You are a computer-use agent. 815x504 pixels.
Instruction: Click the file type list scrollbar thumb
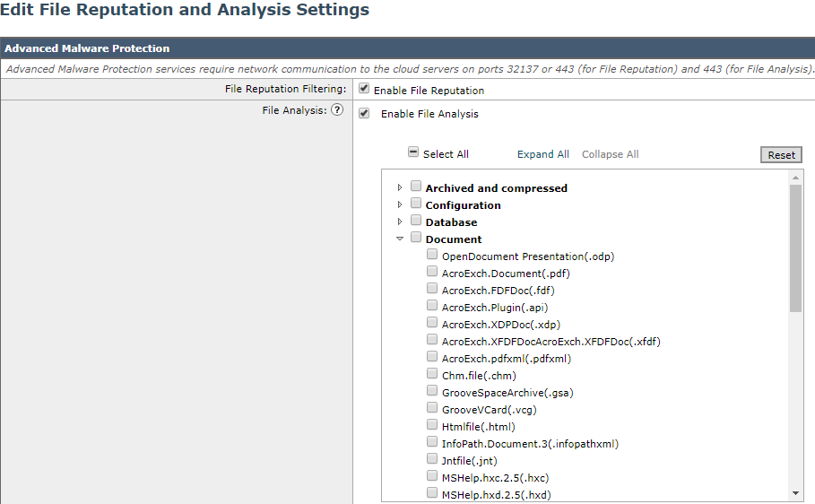coord(795,248)
